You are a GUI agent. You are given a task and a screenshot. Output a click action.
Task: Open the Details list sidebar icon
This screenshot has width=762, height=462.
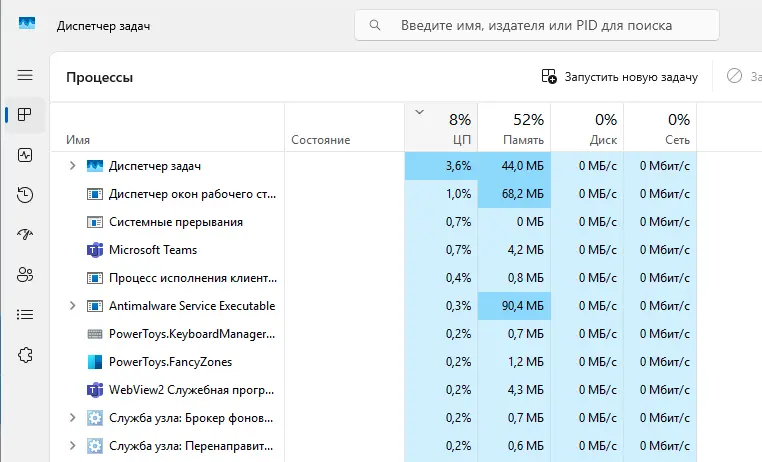coord(25,314)
